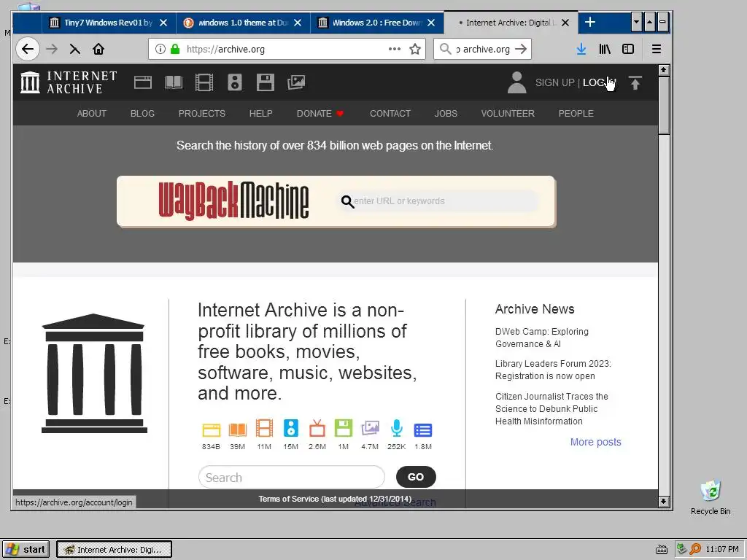The image size is (747, 560).
Task: Open Citizen Journalist Traces news post
Action: point(551,408)
